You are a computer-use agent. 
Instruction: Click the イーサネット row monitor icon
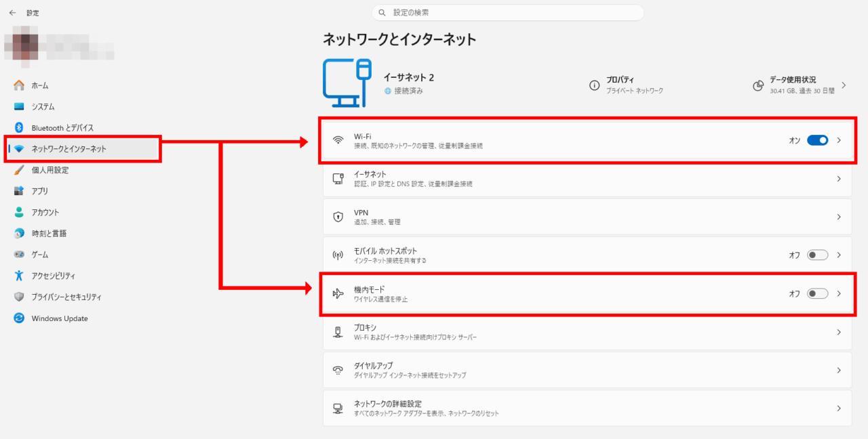pyautogui.click(x=338, y=179)
